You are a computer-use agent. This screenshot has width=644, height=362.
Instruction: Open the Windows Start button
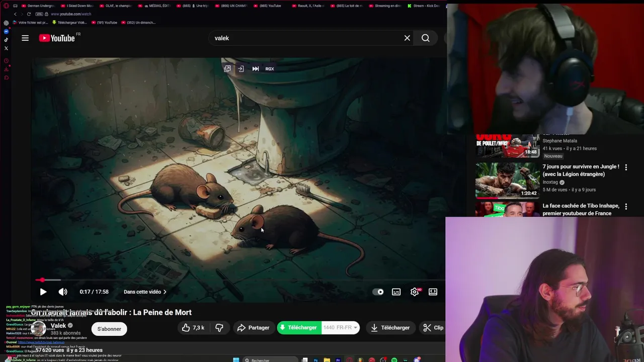pyautogui.click(x=236, y=360)
